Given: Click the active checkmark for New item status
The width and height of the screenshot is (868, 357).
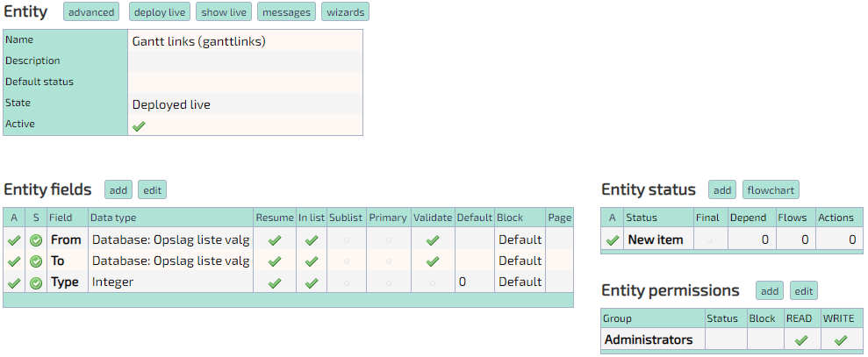Looking at the screenshot, I should (x=613, y=239).
